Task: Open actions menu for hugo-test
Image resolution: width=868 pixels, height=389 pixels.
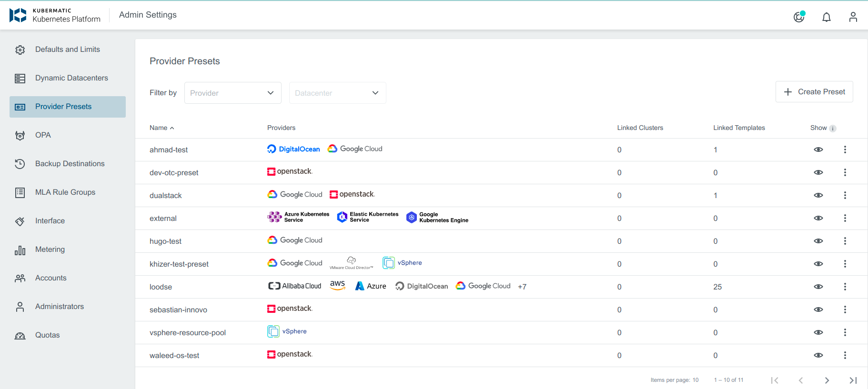Action: 845,241
